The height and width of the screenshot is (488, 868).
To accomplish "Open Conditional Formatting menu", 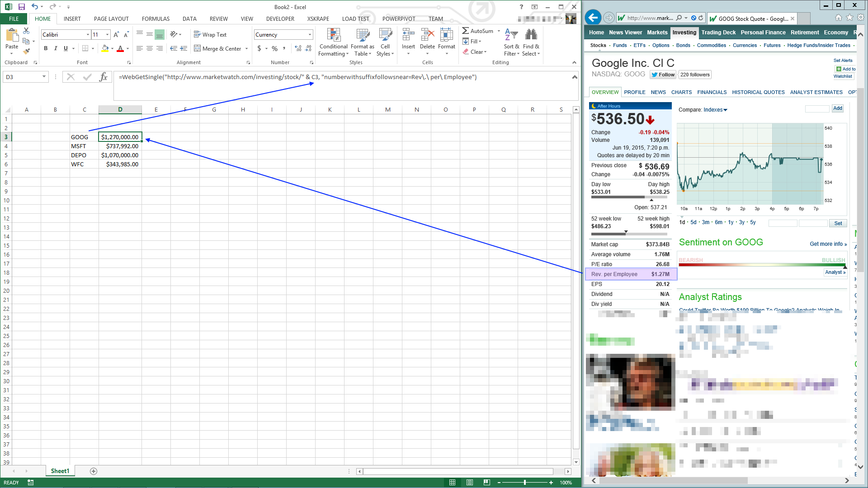I will (x=334, y=42).
